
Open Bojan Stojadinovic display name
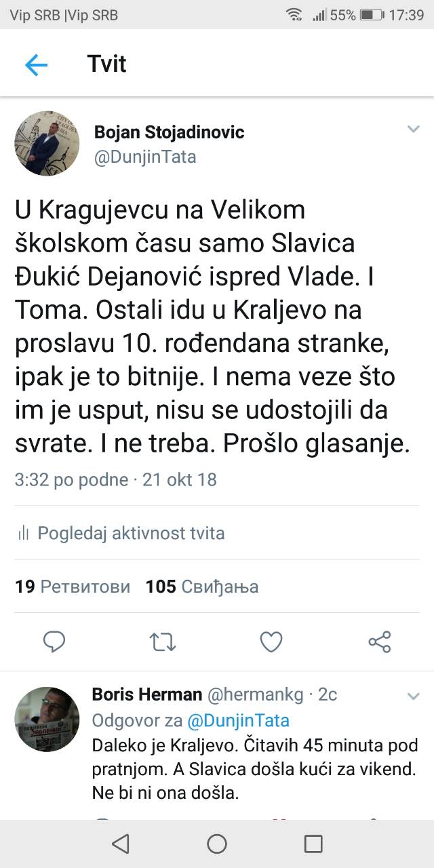point(169,132)
